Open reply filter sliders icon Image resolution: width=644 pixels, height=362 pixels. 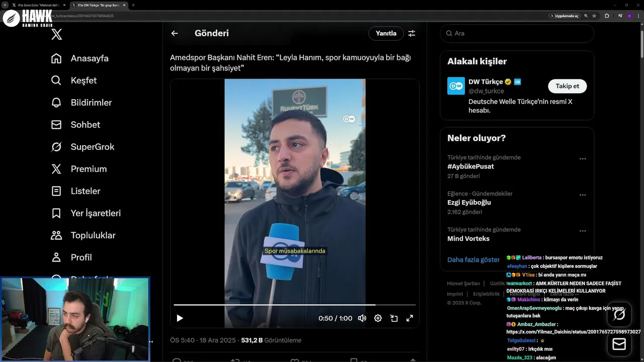coord(412,33)
